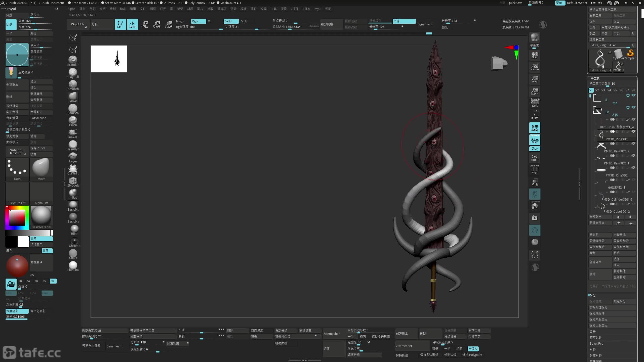The width and height of the screenshot is (644, 362).
Task: Select the SnakeHook brush
Action: (73, 132)
